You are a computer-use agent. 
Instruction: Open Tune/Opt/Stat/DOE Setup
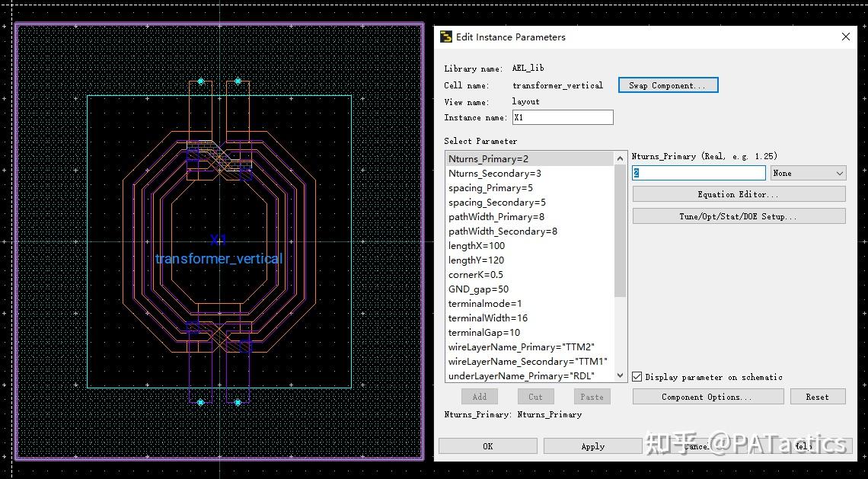739,216
